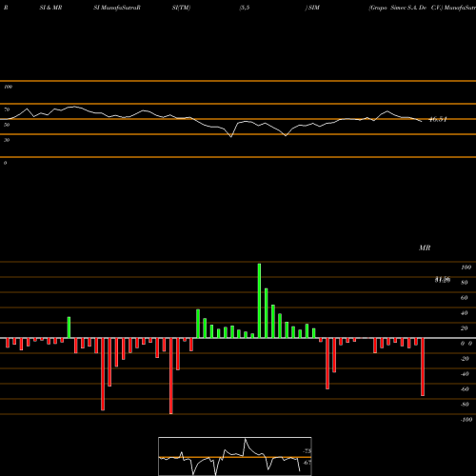Click the 50 label on RSI axis
This screenshot has height=476, width=476.
click(7, 125)
